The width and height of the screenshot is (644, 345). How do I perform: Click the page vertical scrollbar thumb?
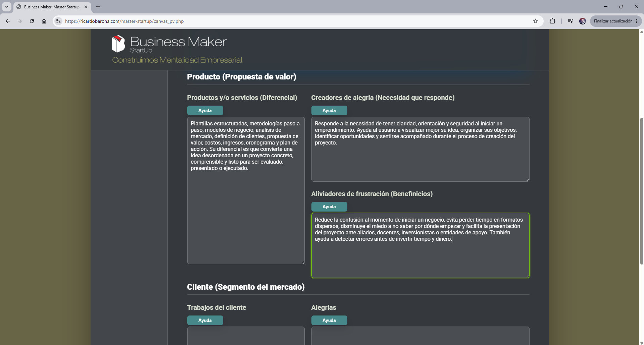[642, 191]
